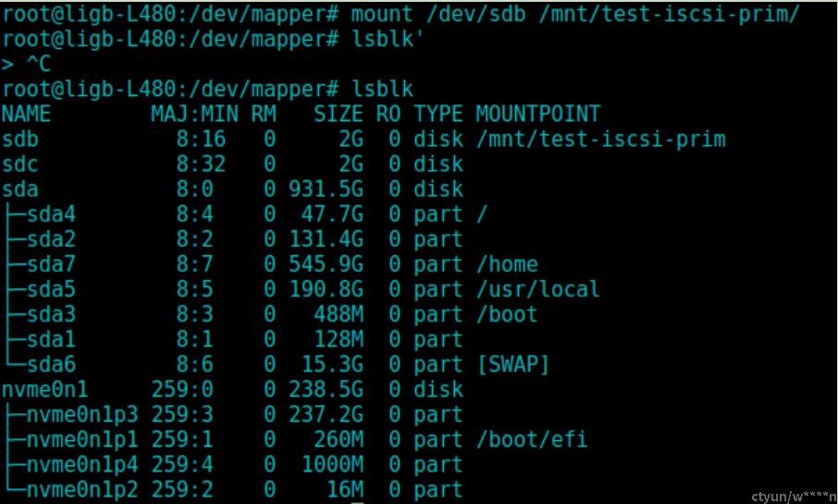
Task: Click the ^C interrupted prompt line
Action: 26,64
